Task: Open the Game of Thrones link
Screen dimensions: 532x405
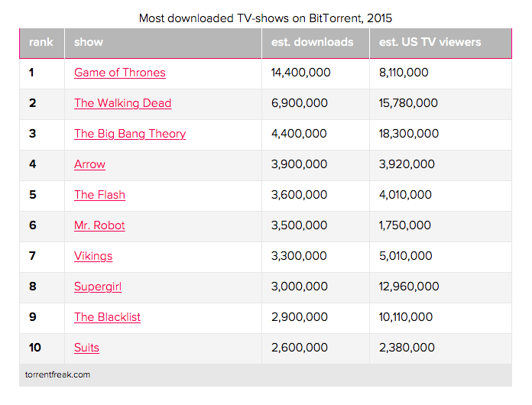Action: pos(120,73)
